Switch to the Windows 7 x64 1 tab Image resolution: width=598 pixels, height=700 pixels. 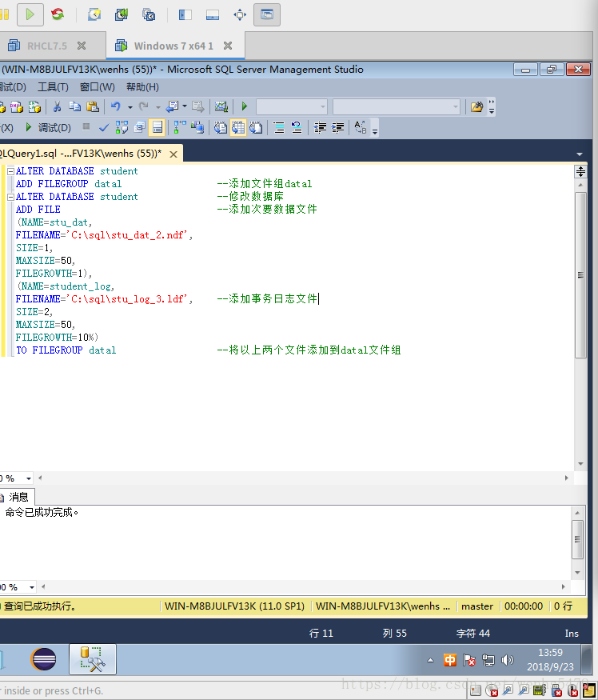(x=173, y=46)
